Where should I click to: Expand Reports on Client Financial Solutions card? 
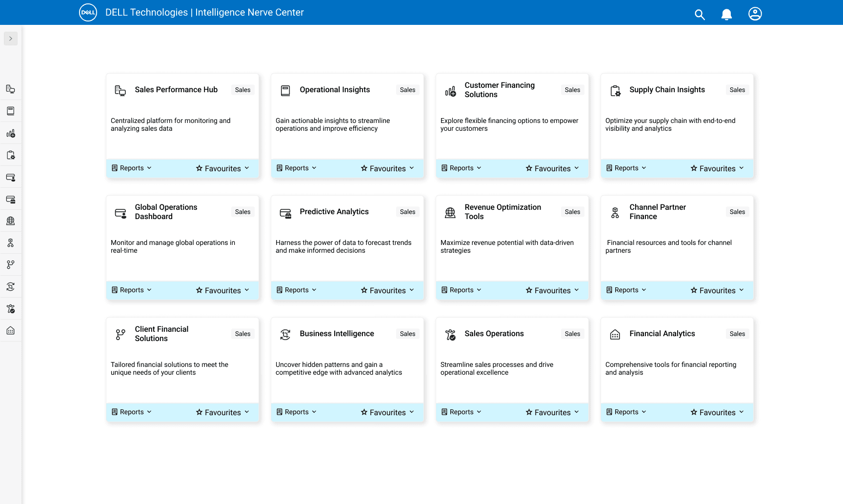pyautogui.click(x=132, y=412)
